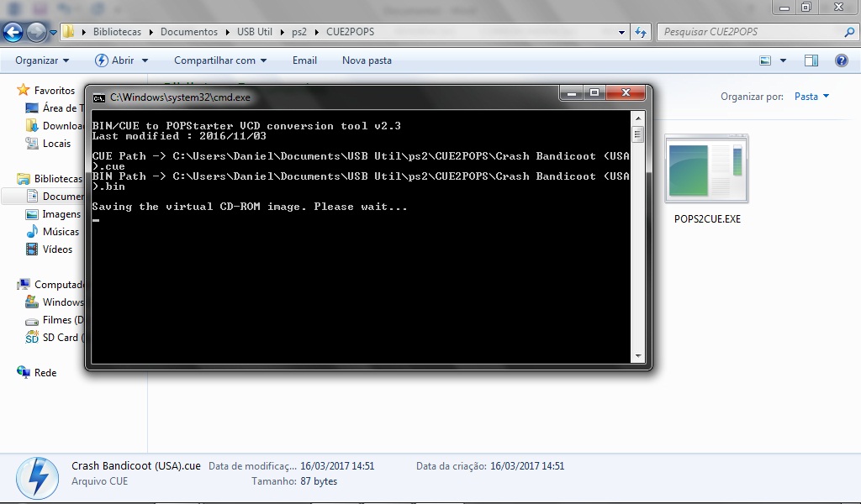Click the Back navigation arrow button
Image resolution: width=861 pixels, height=504 pixels.
tap(13, 33)
